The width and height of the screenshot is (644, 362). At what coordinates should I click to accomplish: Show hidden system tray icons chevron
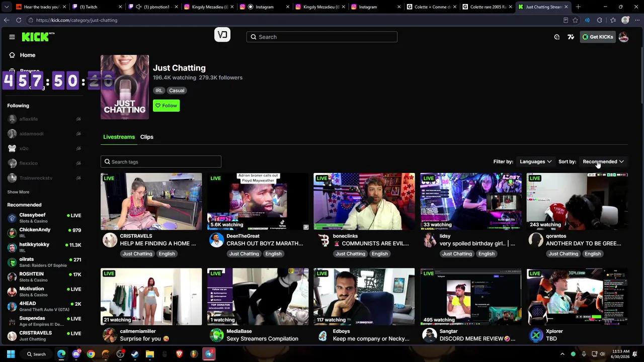tap(562, 354)
